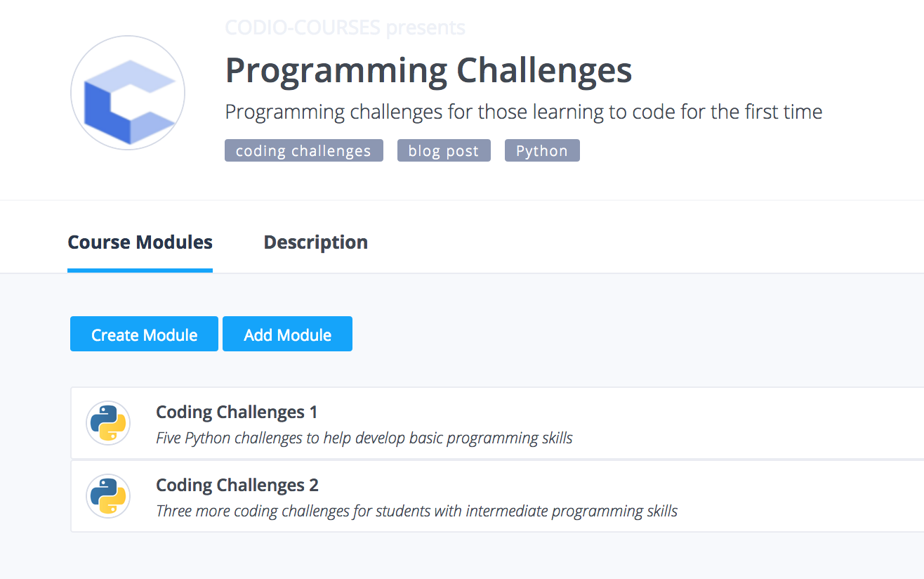Click the Create Module button
The width and height of the screenshot is (924, 579).
click(x=143, y=334)
